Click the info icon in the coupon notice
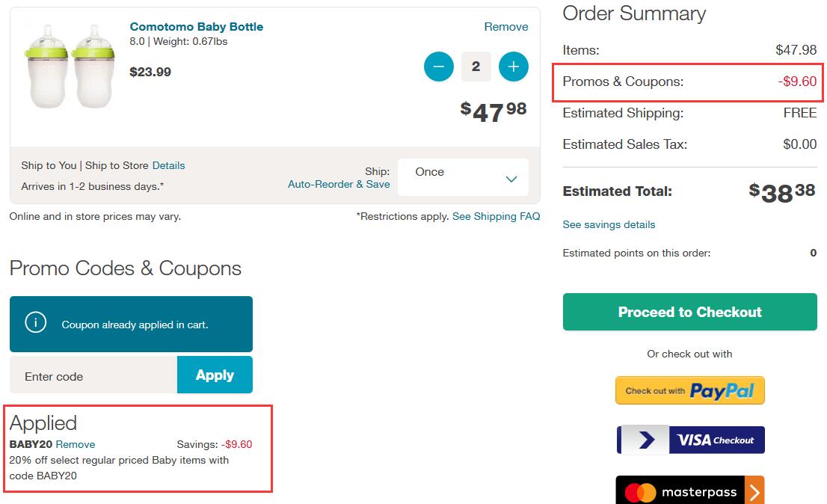The image size is (827, 504). pos(36,322)
